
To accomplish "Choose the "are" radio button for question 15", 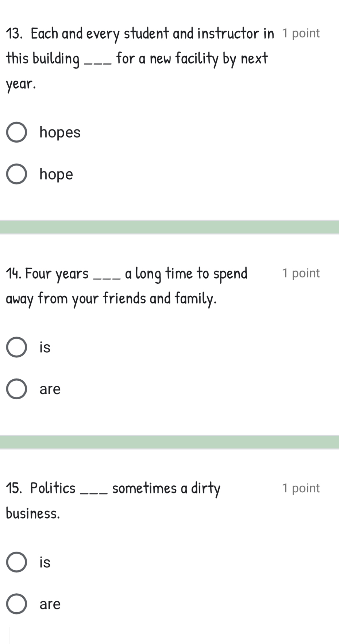I will (16, 604).
